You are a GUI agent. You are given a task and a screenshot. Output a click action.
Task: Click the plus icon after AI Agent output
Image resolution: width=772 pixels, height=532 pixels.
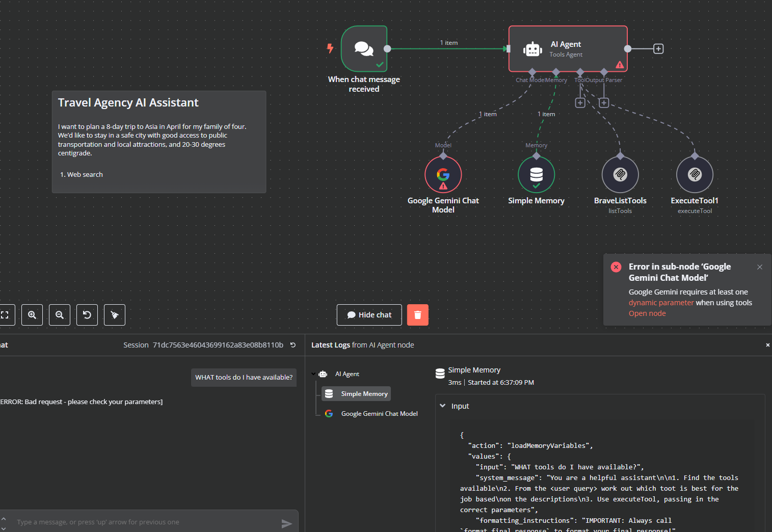coord(658,48)
